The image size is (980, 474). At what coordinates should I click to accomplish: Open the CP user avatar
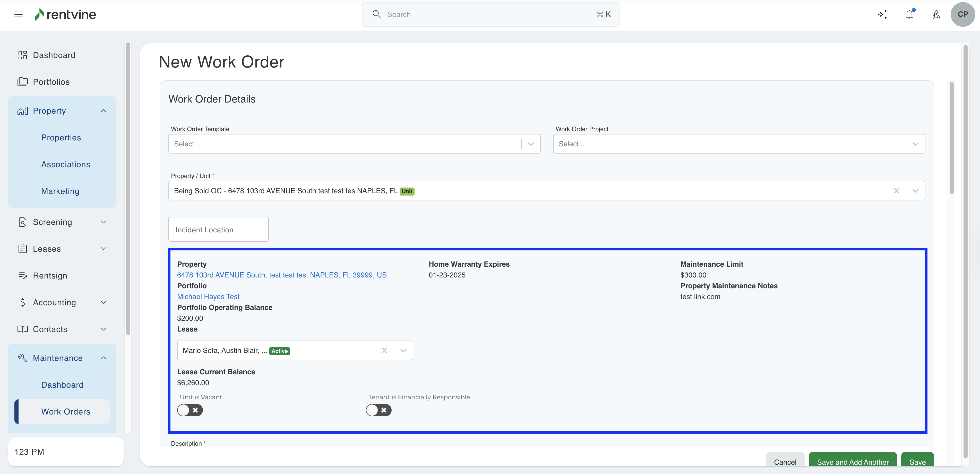[962, 14]
